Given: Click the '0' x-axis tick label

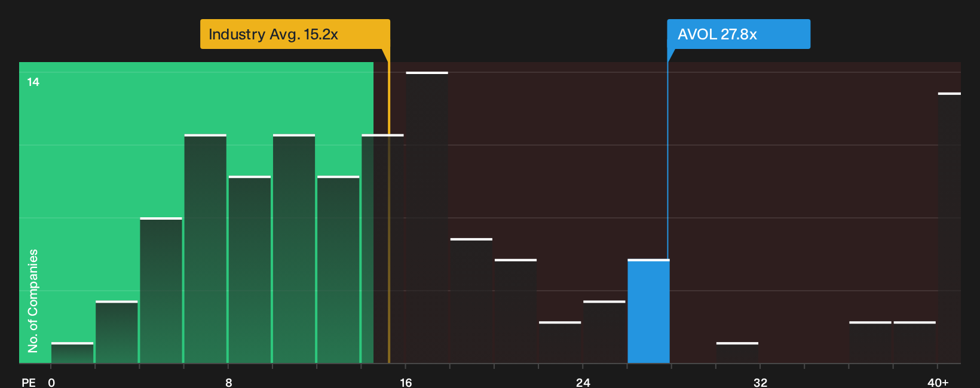Looking at the screenshot, I should click(x=51, y=382).
